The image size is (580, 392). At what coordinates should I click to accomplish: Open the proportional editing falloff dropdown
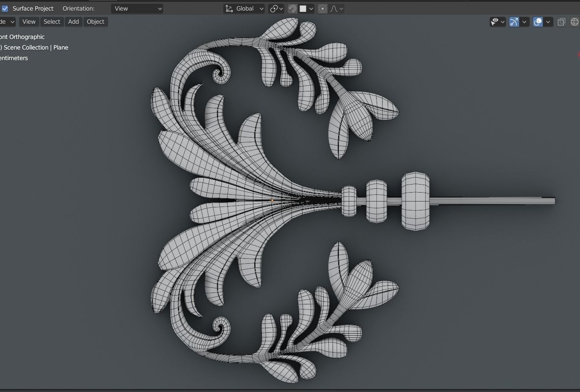(x=336, y=8)
